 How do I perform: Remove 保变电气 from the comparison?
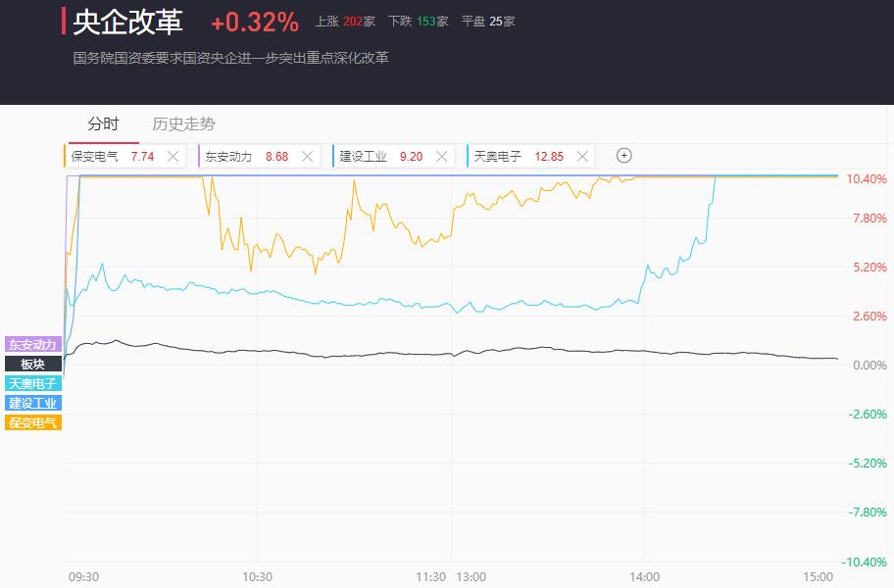[173, 156]
